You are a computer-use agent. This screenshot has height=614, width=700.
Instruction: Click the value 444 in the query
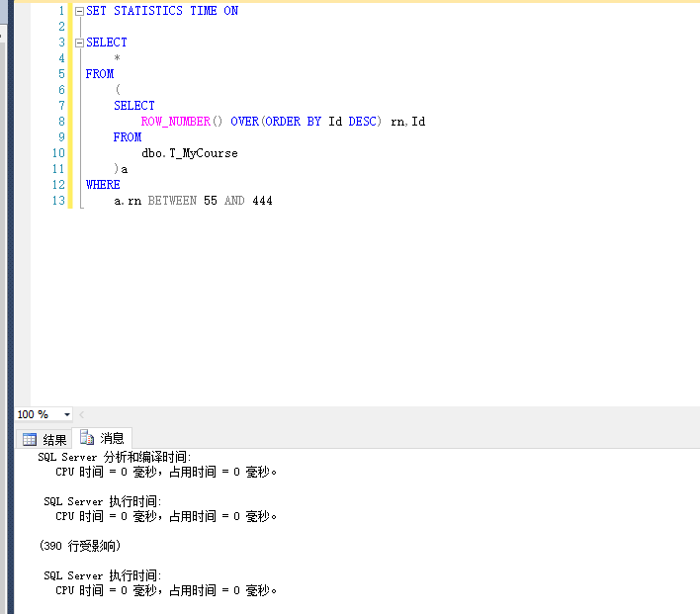[262, 201]
